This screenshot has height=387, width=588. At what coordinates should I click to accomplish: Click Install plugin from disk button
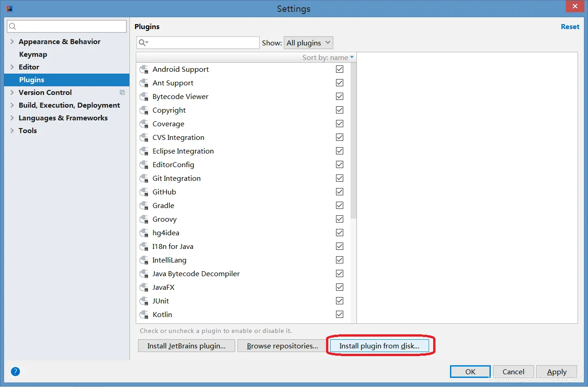click(379, 346)
